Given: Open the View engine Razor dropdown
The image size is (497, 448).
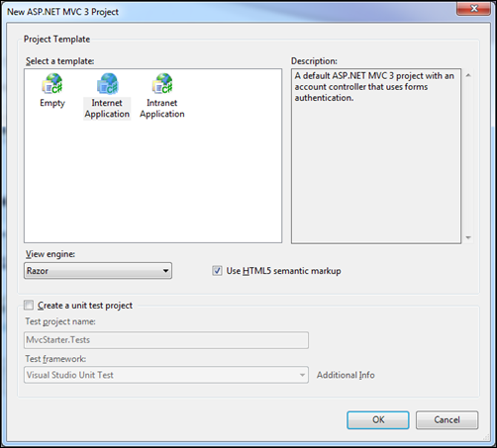Looking at the screenshot, I should coord(98,271).
